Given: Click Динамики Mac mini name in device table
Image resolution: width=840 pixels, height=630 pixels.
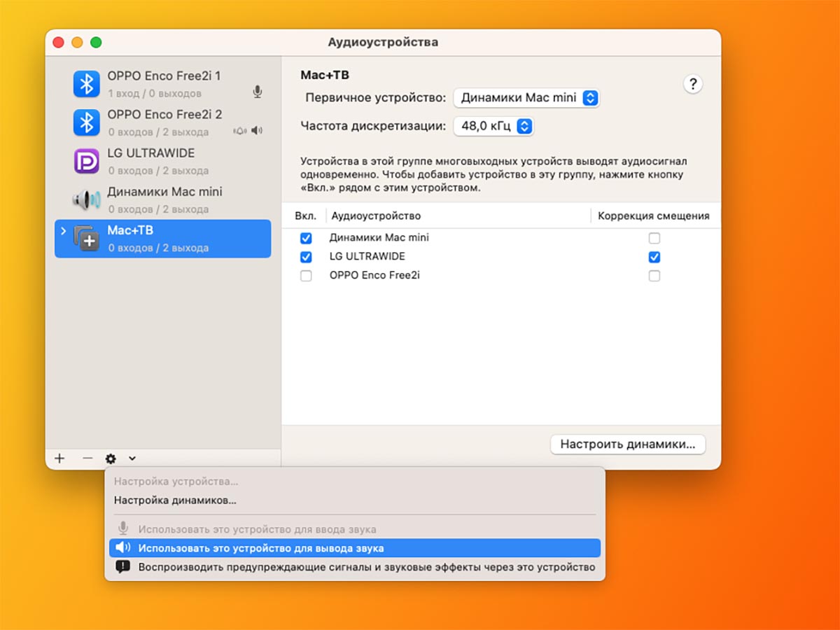Looking at the screenshot, I should (379, 238).
